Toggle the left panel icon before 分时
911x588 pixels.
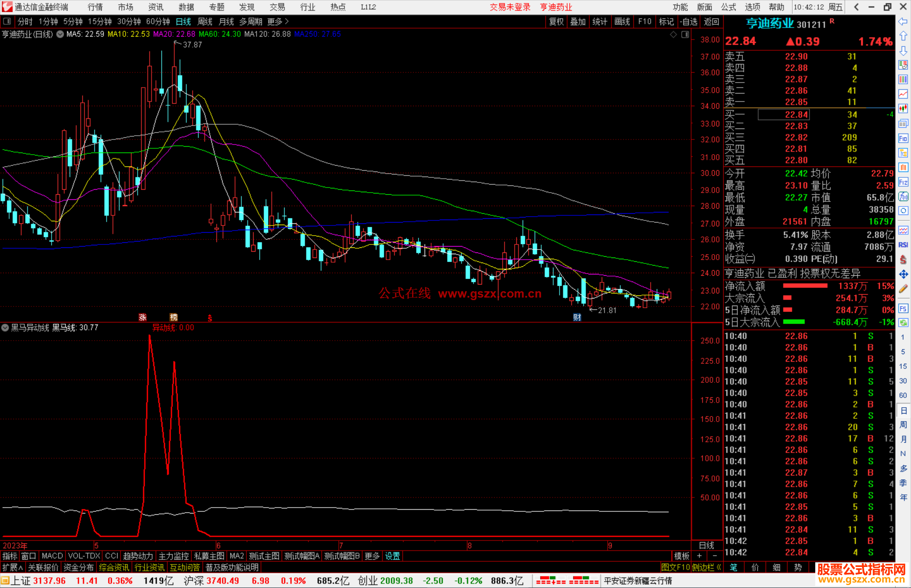click(7, 21)
